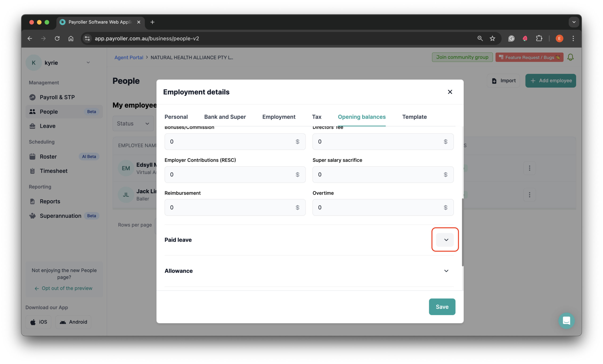The height and width of the screenshot is (364, 603).
Task: Switch to the Tax tab
Action: (x=317, y=117)
